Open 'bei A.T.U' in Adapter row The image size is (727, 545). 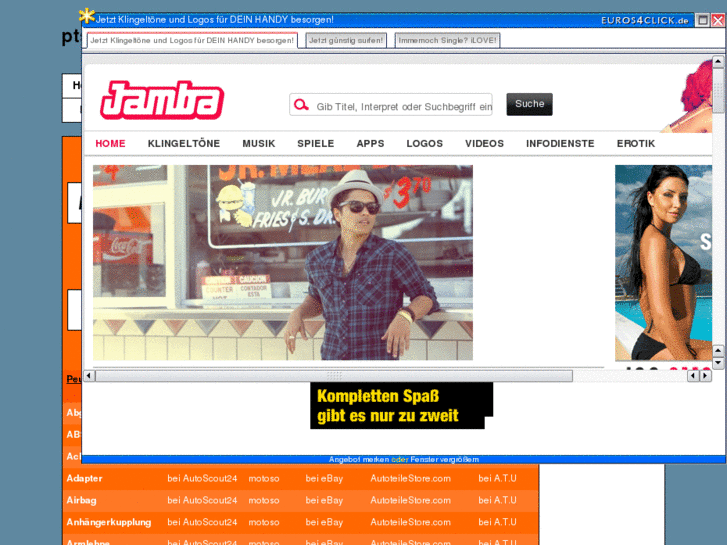tap(497, 478)
